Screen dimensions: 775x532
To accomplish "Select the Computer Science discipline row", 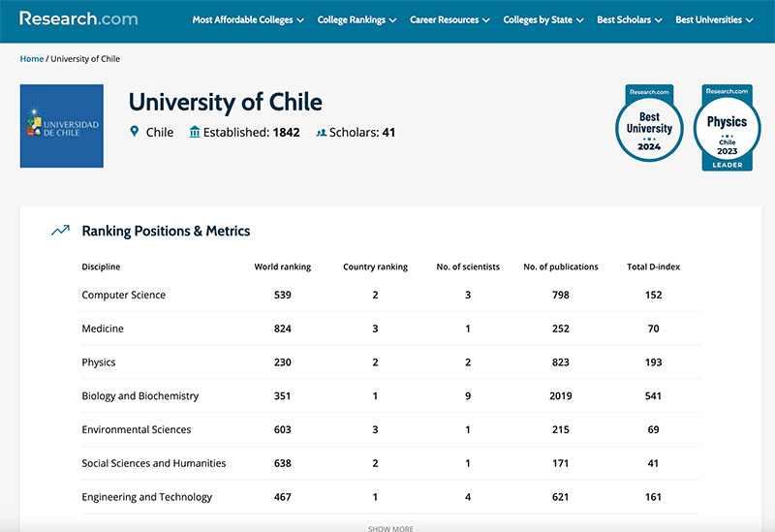I will point(124,295).
